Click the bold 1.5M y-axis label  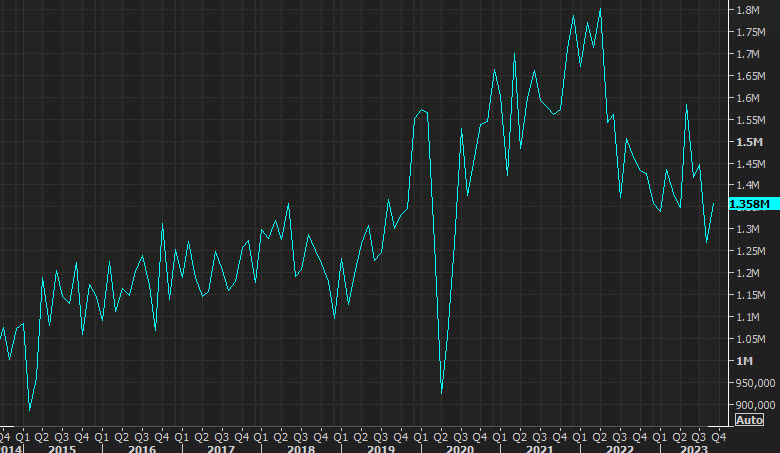click(x=749, y=142)
